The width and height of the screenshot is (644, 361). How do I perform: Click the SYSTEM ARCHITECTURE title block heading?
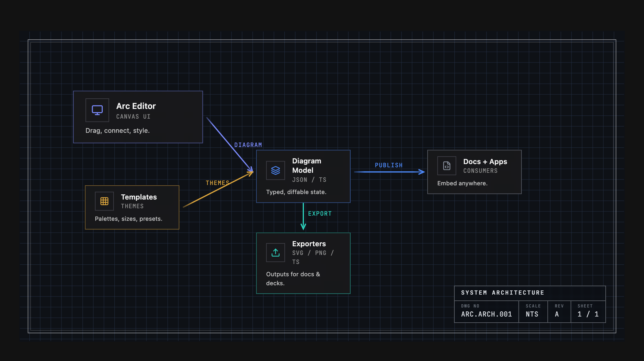(503, 293)
